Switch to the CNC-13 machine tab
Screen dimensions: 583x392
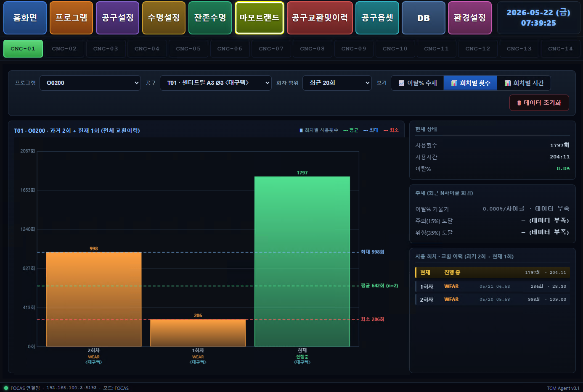519,49
